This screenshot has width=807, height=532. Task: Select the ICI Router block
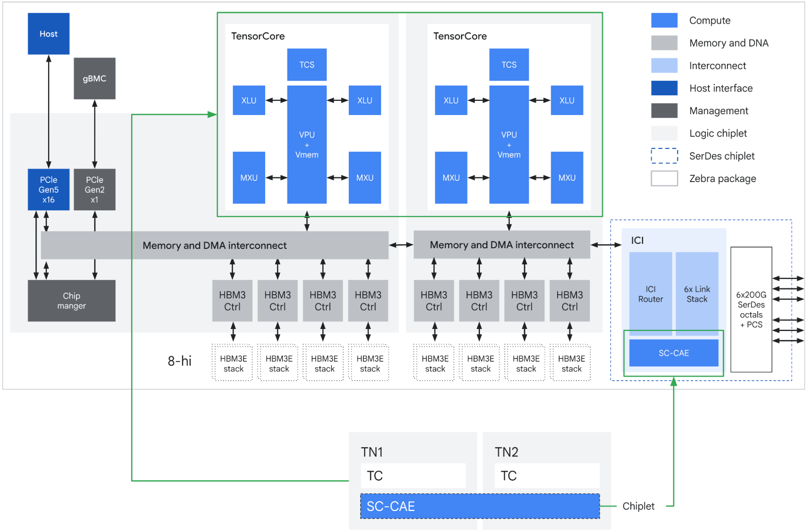650,294
